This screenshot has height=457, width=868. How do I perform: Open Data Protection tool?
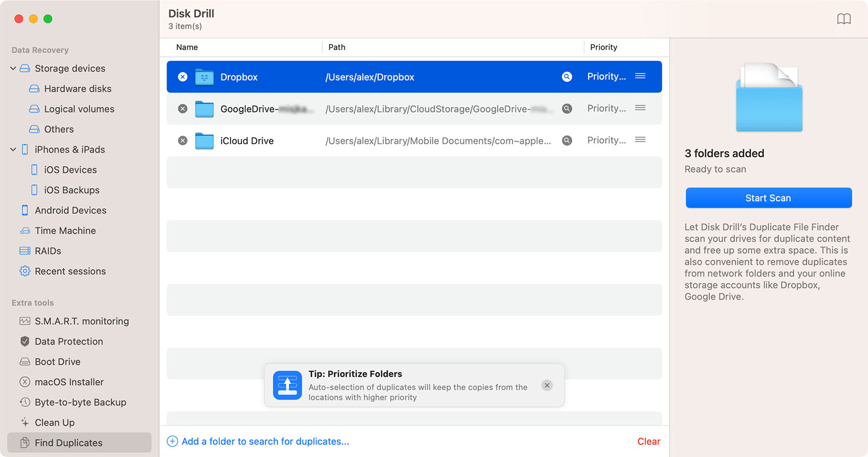(x=68, y=342)
